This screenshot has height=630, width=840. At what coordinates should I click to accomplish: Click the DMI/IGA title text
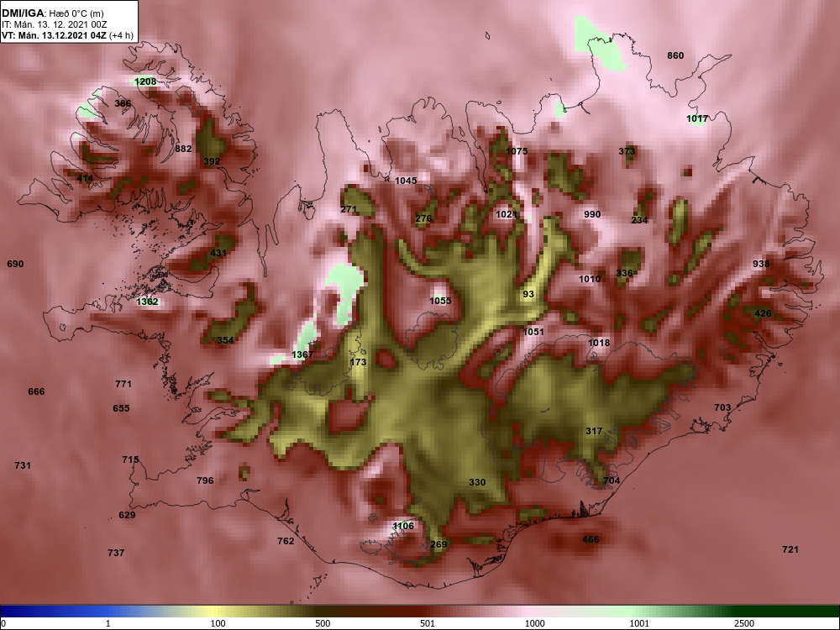[x=24, y=13]
